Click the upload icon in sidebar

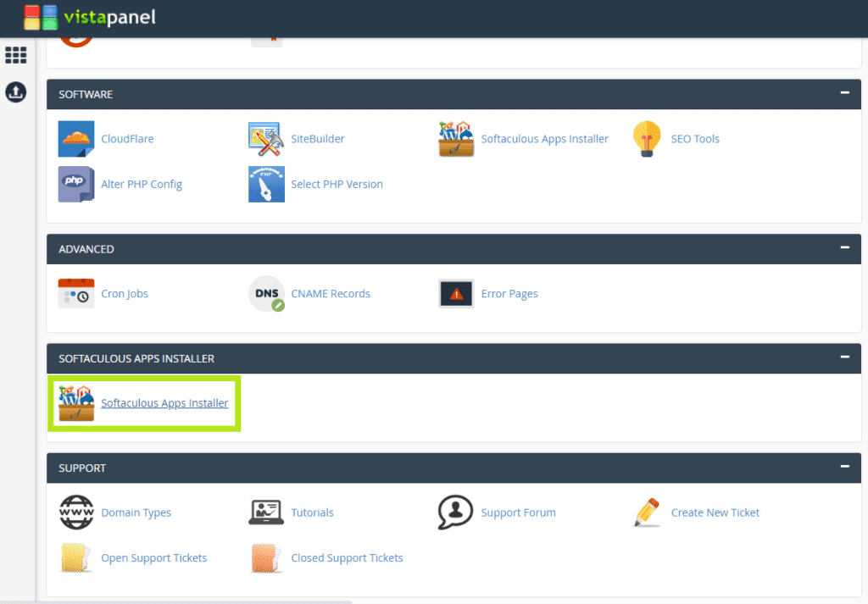click(15, 91)
